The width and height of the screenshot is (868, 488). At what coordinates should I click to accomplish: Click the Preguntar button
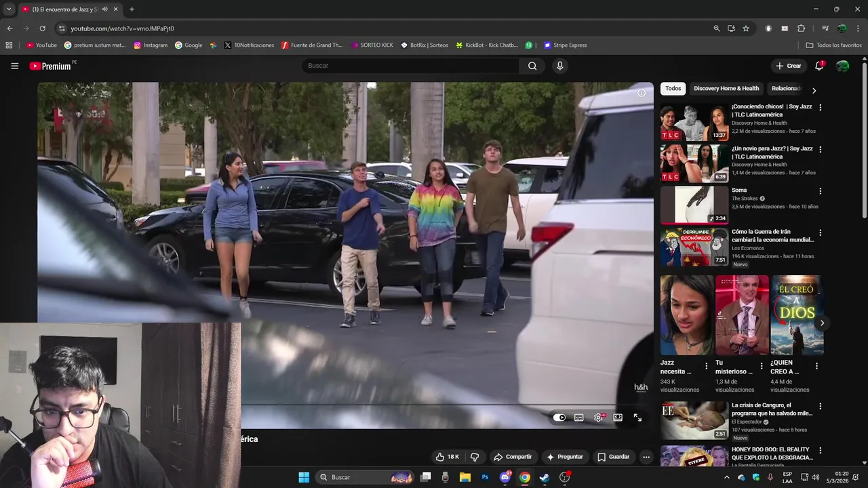tap(564, 457)
